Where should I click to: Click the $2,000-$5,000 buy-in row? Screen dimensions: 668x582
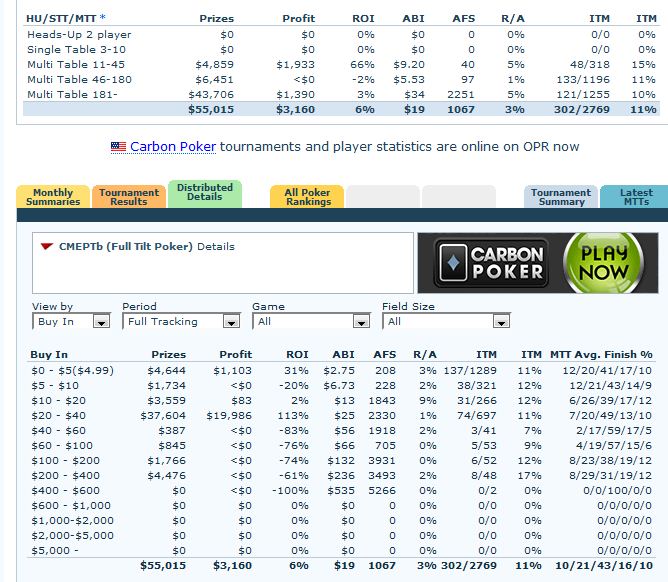click(341, 535)
